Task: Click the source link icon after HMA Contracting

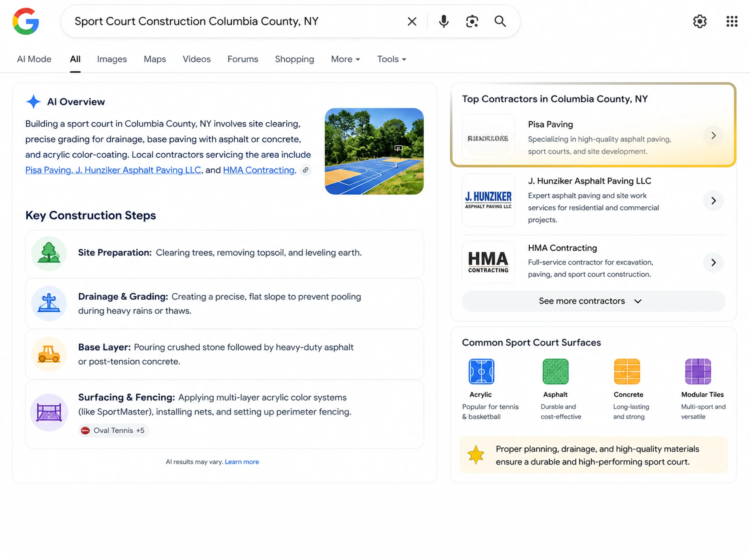Action: tap(306, 170)
